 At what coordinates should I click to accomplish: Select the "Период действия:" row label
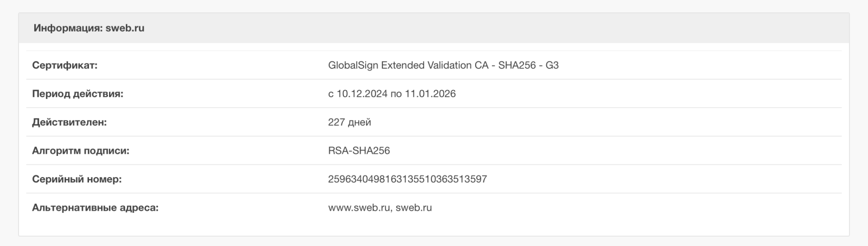pyautogui.click(x=78, y=94)
